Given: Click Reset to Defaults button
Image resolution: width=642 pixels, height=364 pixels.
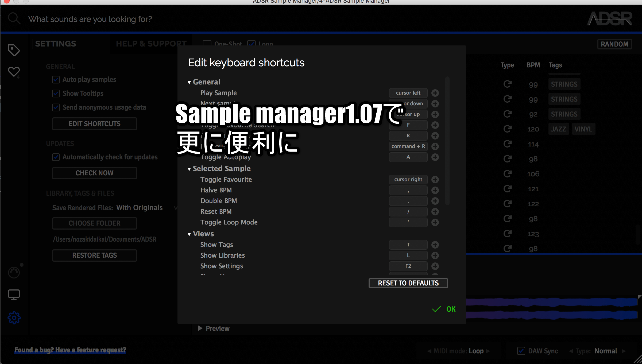Looking at the screenshot, I should click(408, 283).
